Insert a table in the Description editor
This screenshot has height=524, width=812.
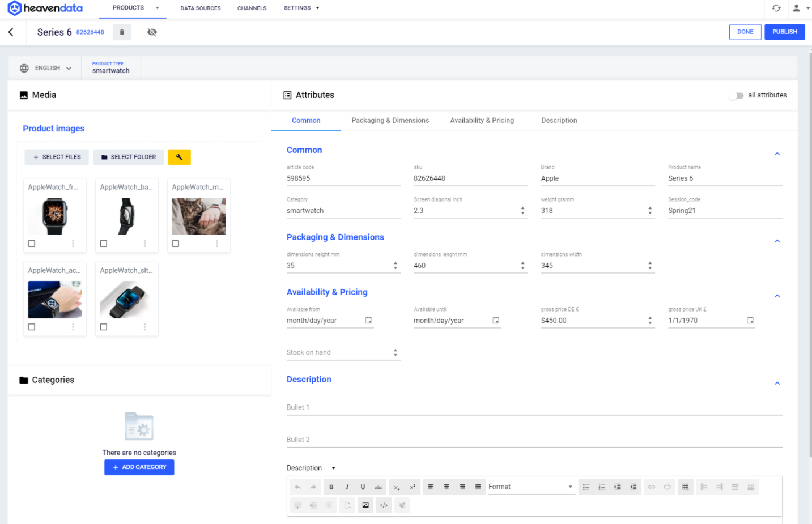coord(685,487)
